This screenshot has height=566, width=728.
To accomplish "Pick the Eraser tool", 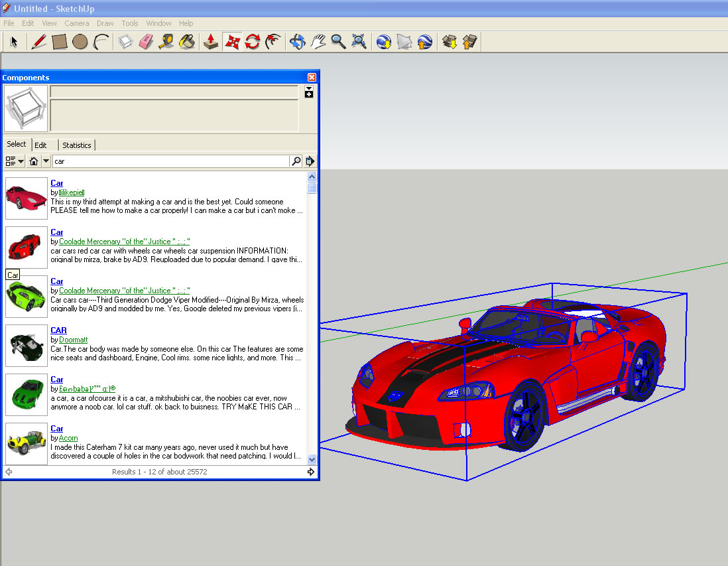I will (145, 42).
